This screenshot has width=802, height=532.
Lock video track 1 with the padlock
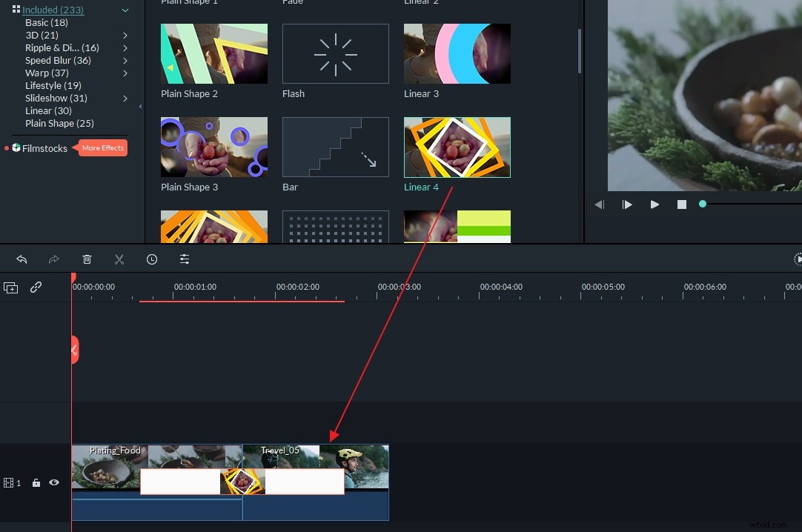pyautogui.click(x=36, y=482)
